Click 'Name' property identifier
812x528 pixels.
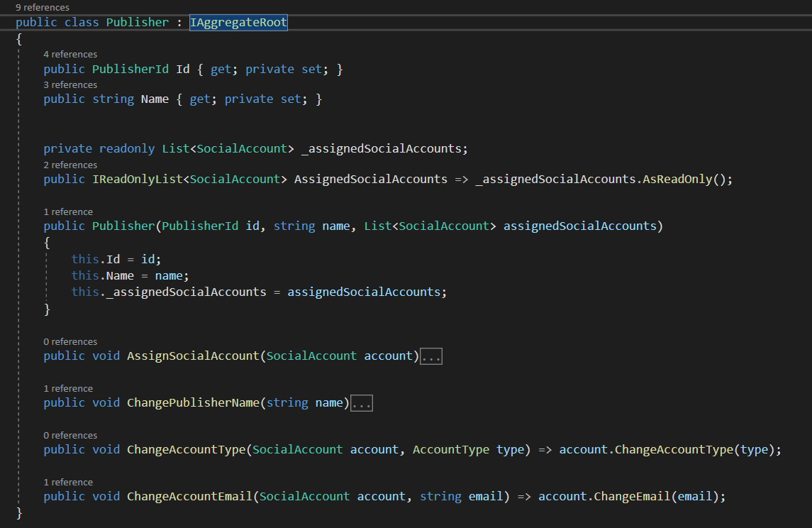click(x=155, y=99)
